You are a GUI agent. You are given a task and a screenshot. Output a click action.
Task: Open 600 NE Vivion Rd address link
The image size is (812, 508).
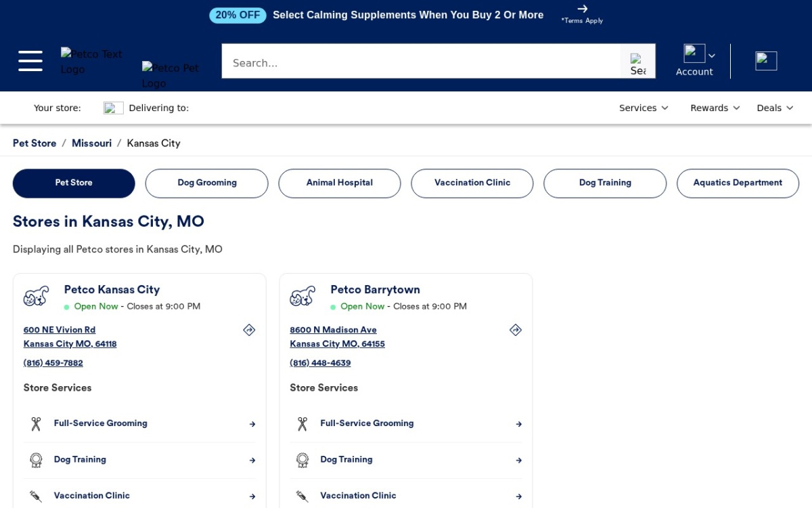pos(60,330)
